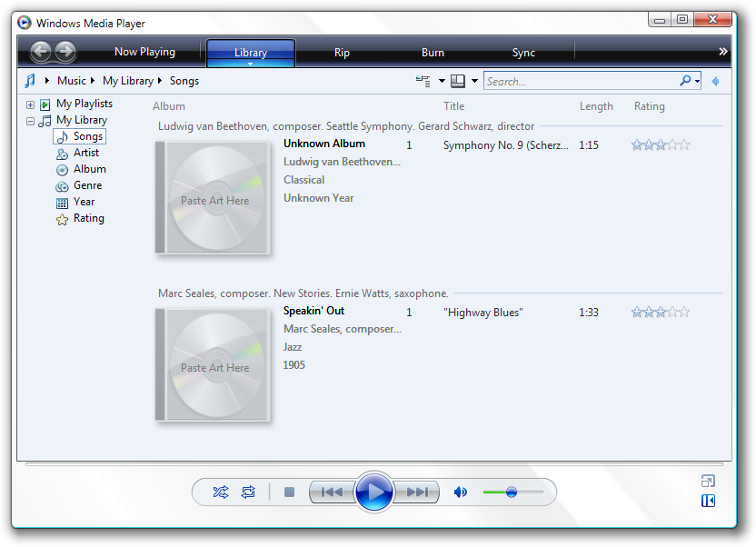Click the Rating star icon in sidebar

[x=62, y=220]
